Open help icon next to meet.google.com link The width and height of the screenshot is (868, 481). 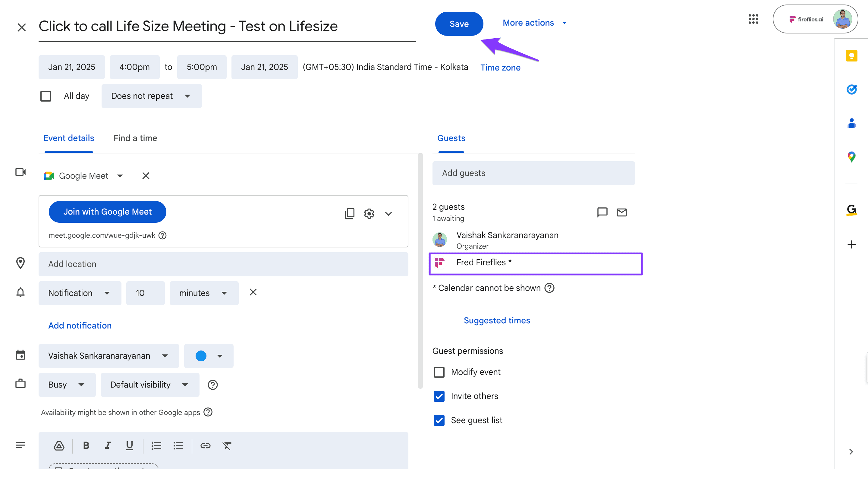[x=162, y=235]
